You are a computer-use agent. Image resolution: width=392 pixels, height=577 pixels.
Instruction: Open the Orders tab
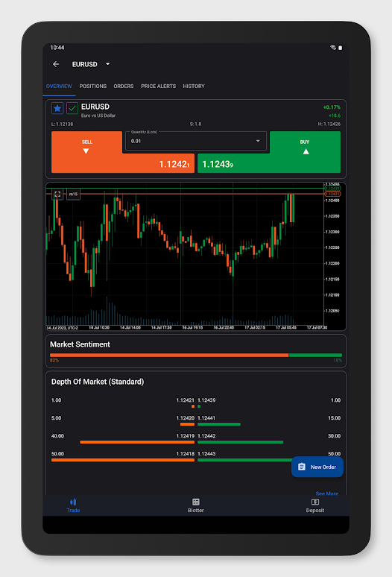pos(124,86)
